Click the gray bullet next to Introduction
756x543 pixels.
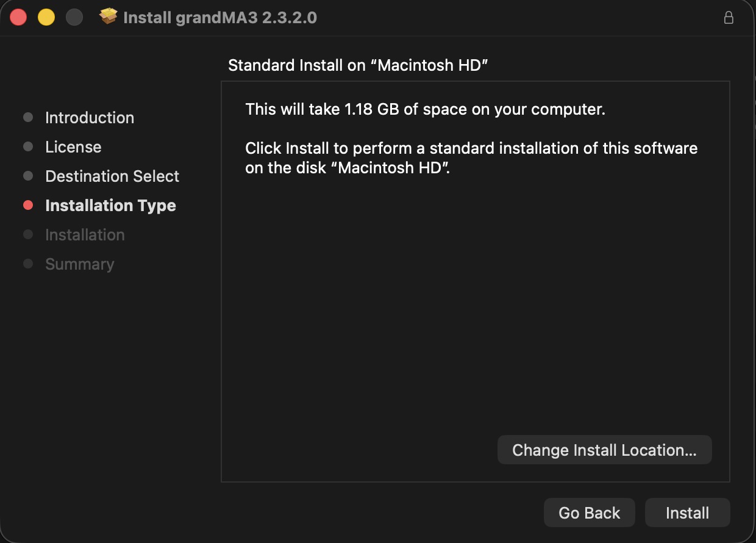point(28,117)
